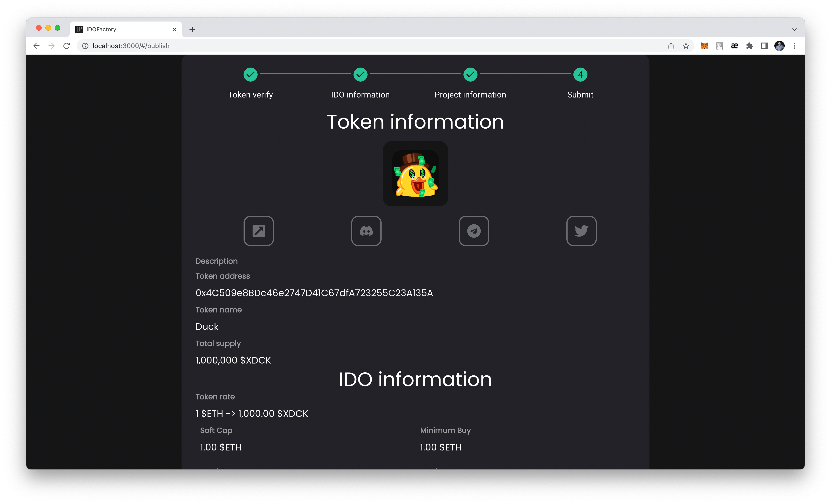Click the 'IDO information' step label
The image size is (831, 504).
click(x=361, y=95)
